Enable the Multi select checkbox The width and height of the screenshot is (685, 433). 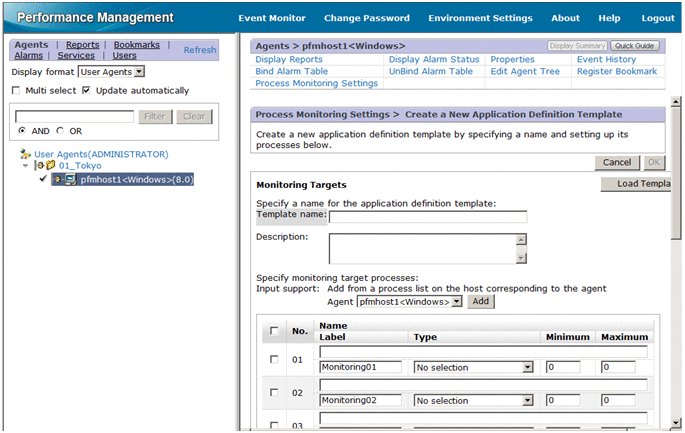(16, 90)
